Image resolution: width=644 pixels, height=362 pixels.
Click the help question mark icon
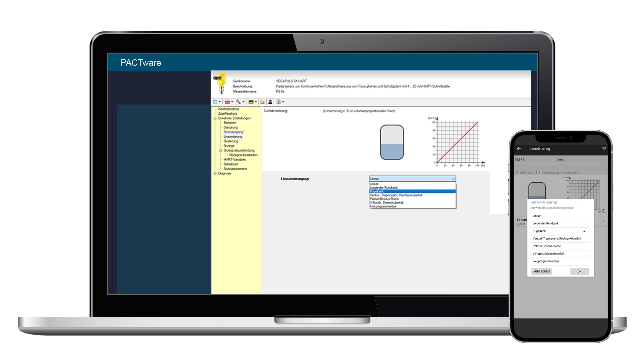point(278,102)
